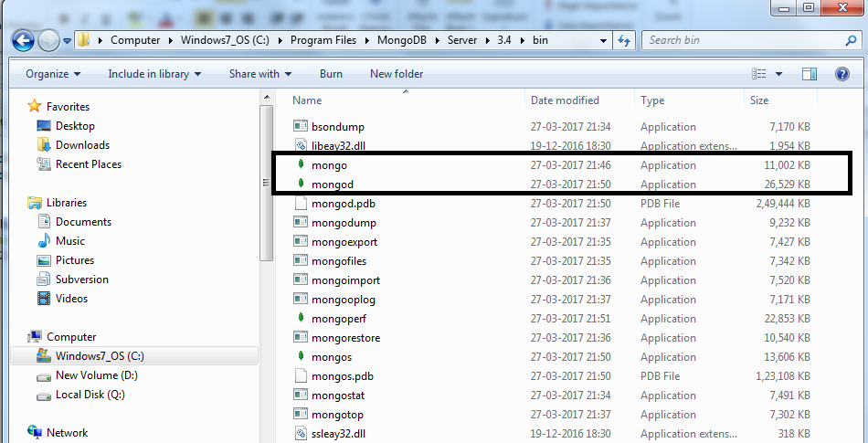Click the mongoexport application icon
868x443 pixels.
click(x=300, y=242)
